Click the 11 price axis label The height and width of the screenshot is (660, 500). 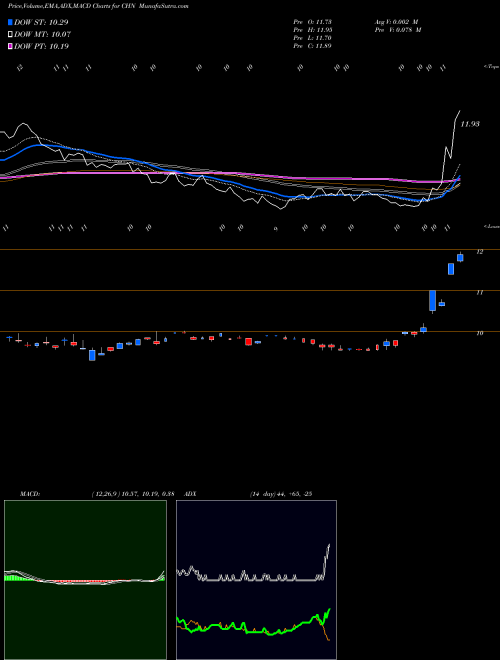point(479,293)
